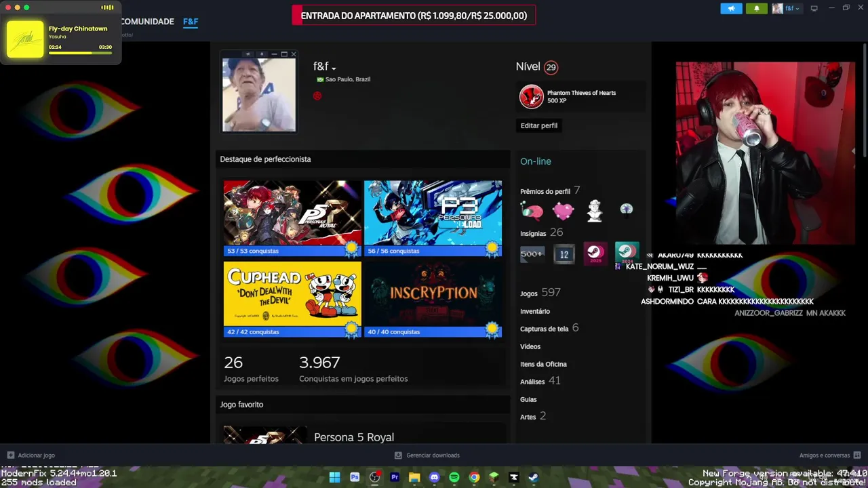Click the Destaque de perfeccionista header
The image size is (868, 488).
tap(265, 159)
